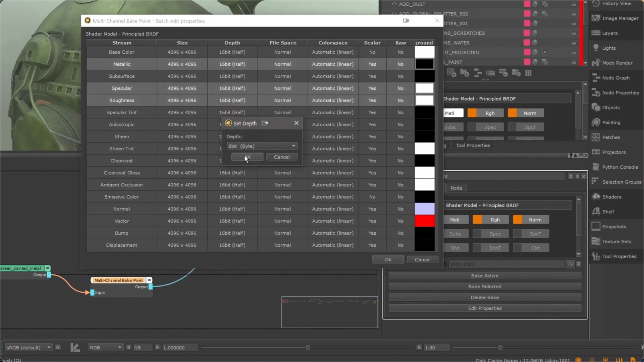Click the Projectors panel icon

[596, 152]
